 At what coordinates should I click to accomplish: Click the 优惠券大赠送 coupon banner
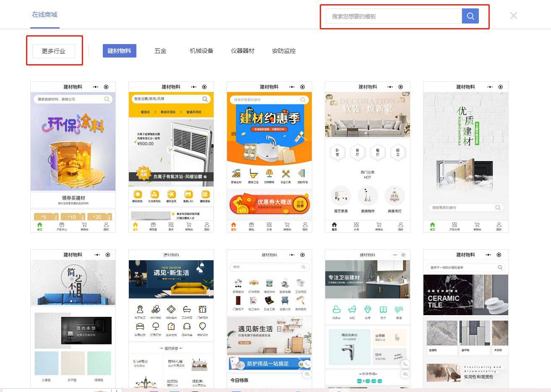(x=269, y=204)
